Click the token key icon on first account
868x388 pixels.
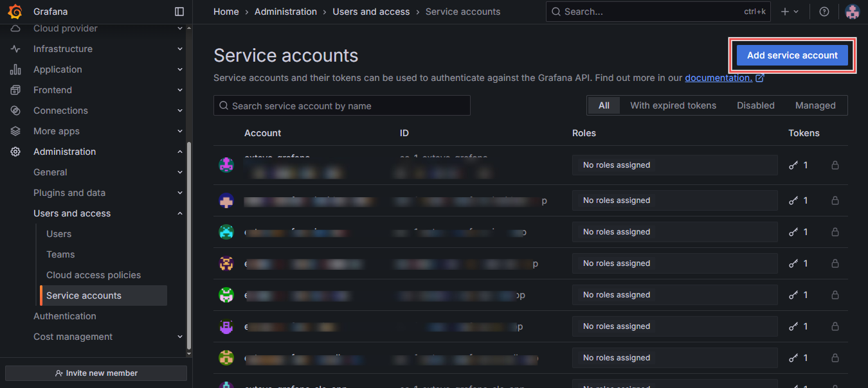point(793,165)
